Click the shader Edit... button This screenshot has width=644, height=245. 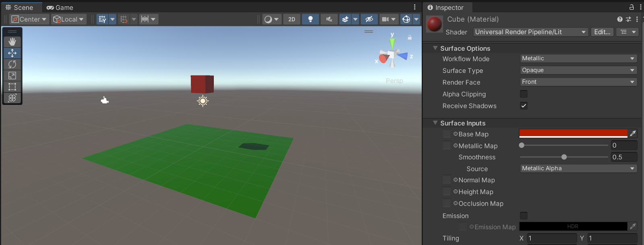602,32
